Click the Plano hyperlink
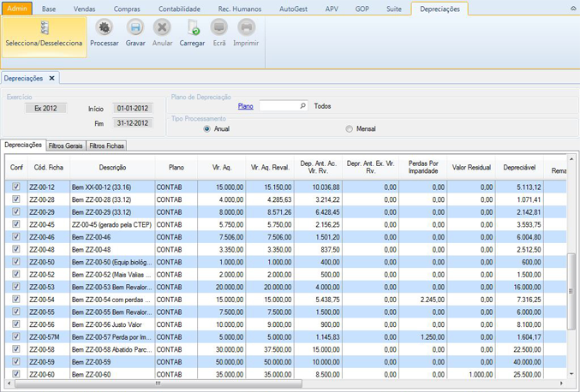This screenshot has height=392, width=580. coord(245,106)
